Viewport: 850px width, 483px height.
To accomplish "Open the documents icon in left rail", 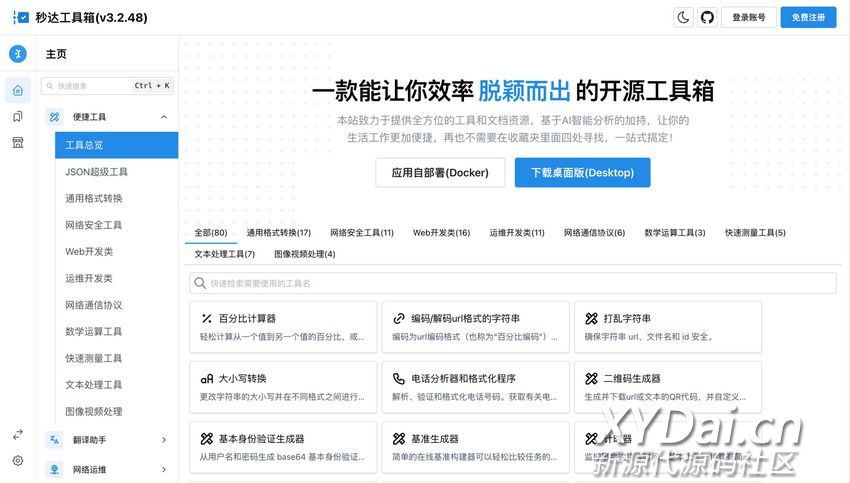I will click(x=17, y=117).
